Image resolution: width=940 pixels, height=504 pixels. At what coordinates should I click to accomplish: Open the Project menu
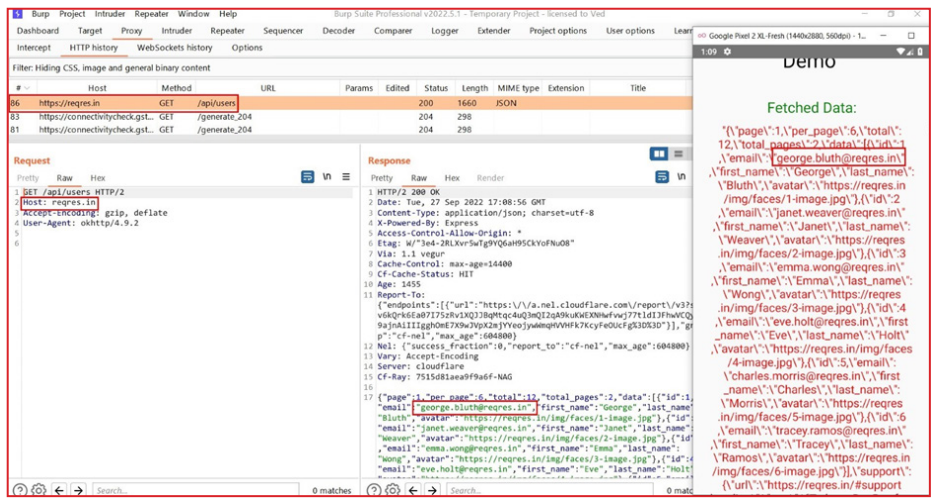[72, 14]
